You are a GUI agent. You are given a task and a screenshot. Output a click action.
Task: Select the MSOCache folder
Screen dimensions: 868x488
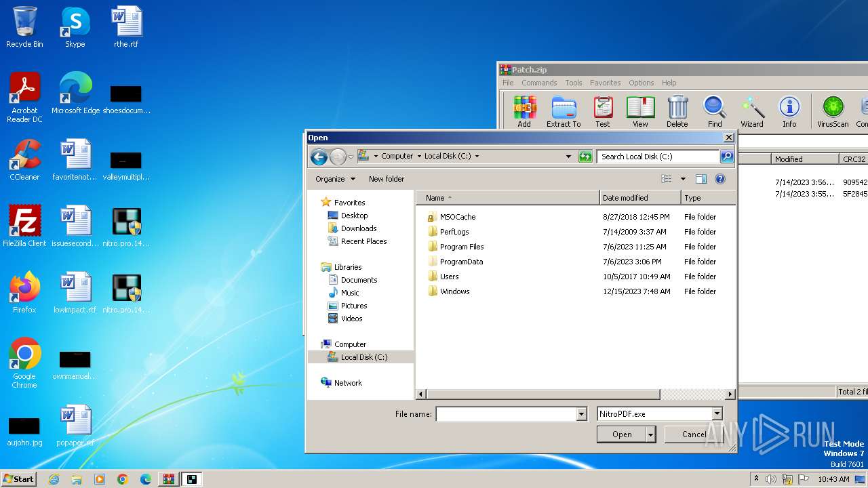tap(458, 217)
